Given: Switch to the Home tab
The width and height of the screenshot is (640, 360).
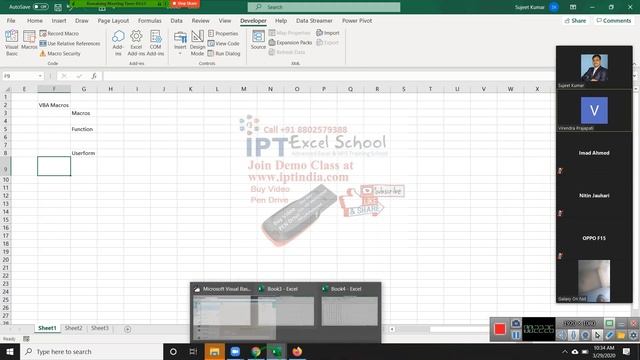Looking at the screenshot, I should tap(35, 20).
